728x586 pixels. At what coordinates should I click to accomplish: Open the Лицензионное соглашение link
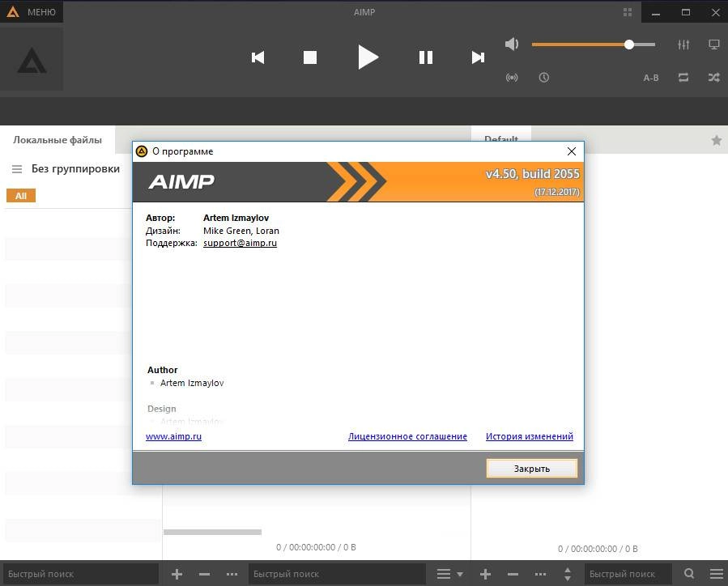[407, 436]
